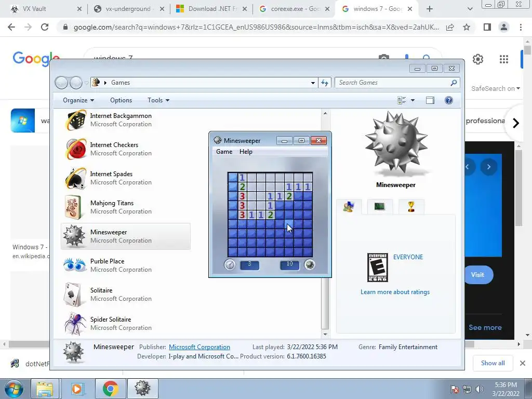Image resolution: width=532 pixels, height=399 pixels.
Task: Click the Visit button in Chrome
Action: [x=477, y=274]
